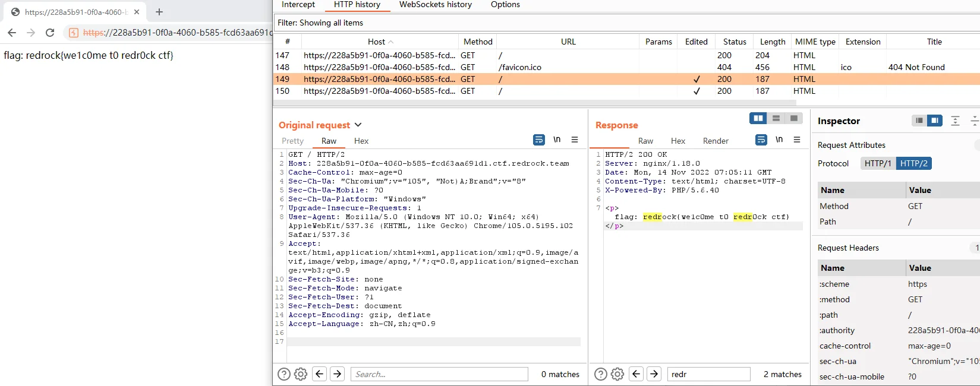980x386 pixels.
Task: Go to next match in response search
Action: tap(654, 374)
